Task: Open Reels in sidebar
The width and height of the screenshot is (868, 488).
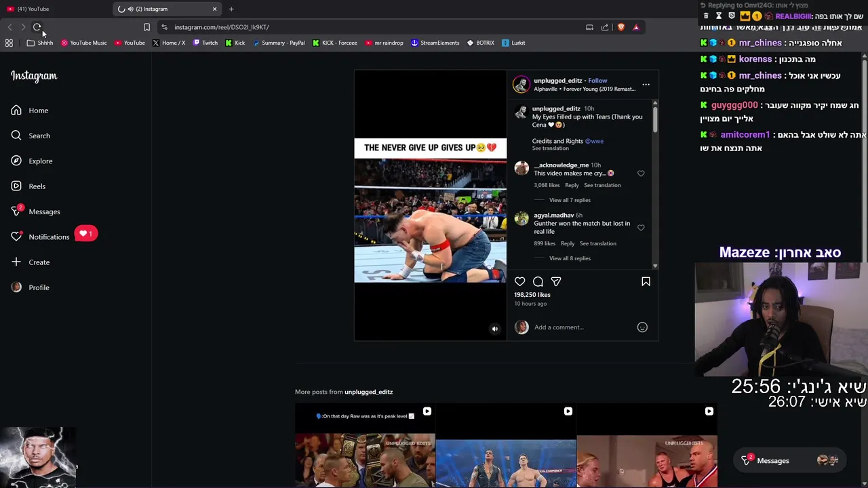Action: [28, 186]
